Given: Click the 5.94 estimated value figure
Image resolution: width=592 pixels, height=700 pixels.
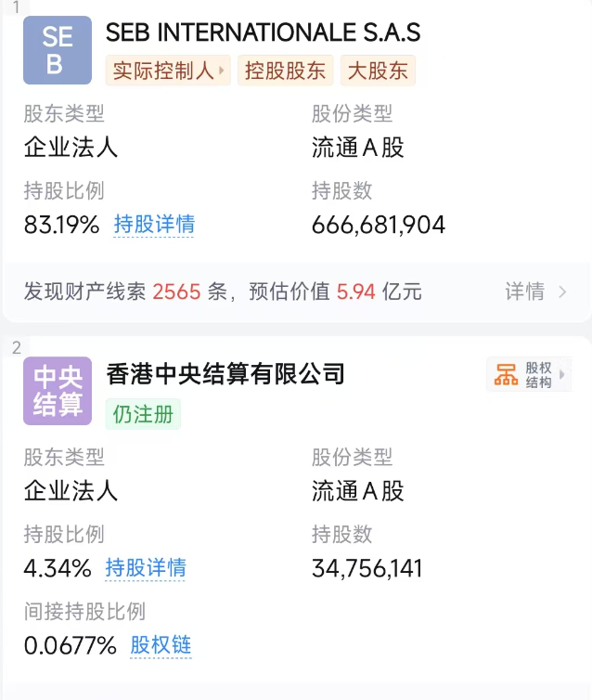Looking at the screenshot, I should coord(356,292).
